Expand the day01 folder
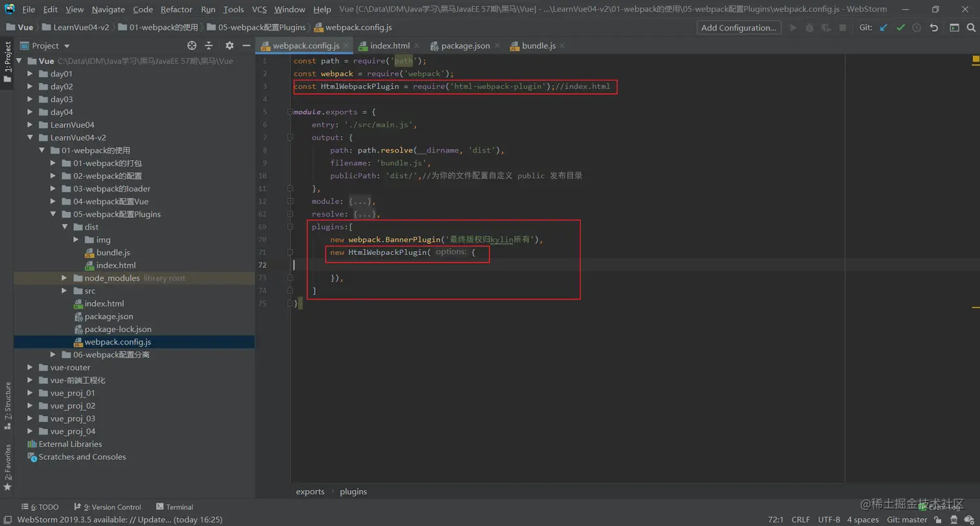The image size is (980, 526). click(x=30, y=74)
